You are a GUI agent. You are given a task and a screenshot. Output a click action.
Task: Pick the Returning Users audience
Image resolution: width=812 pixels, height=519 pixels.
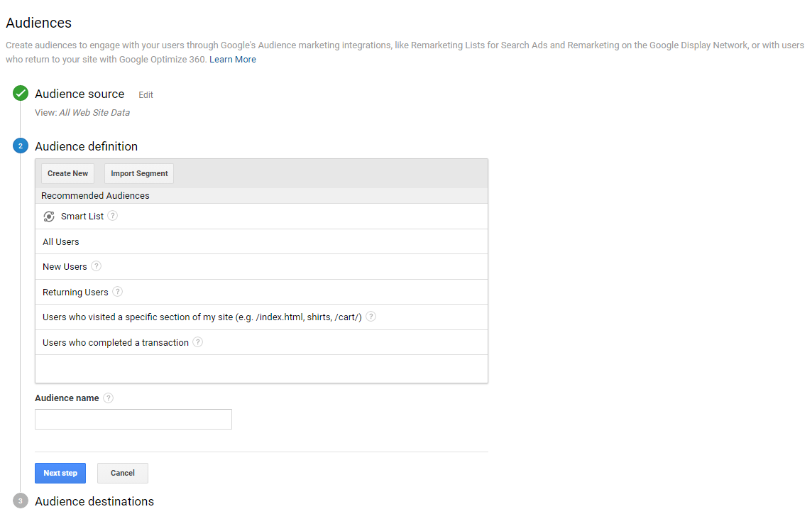coord(75,293)
